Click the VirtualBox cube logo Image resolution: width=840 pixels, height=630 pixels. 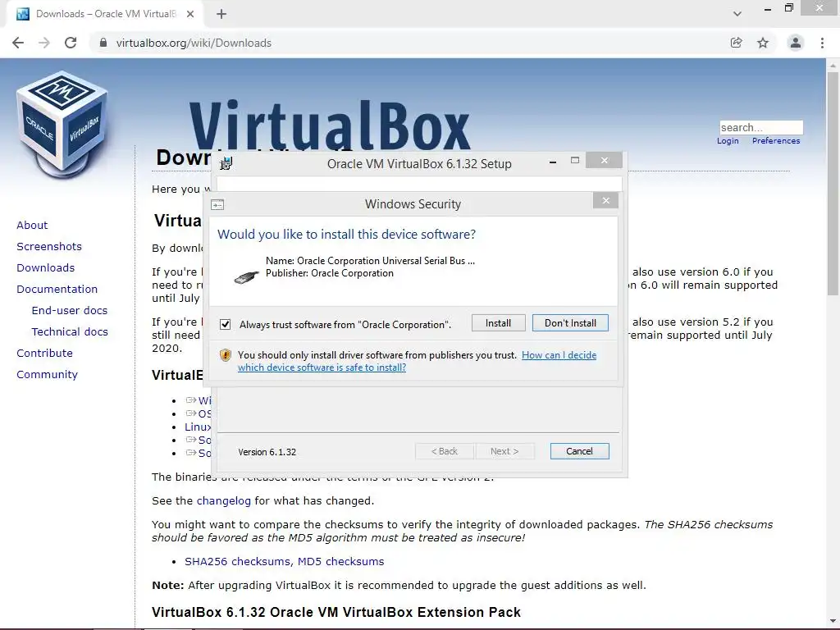coord(62,125)
